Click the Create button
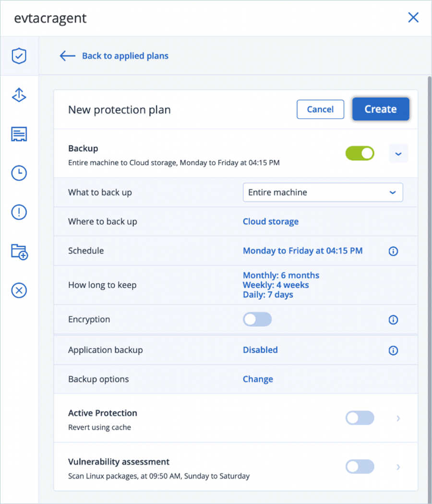 [380, 109]
